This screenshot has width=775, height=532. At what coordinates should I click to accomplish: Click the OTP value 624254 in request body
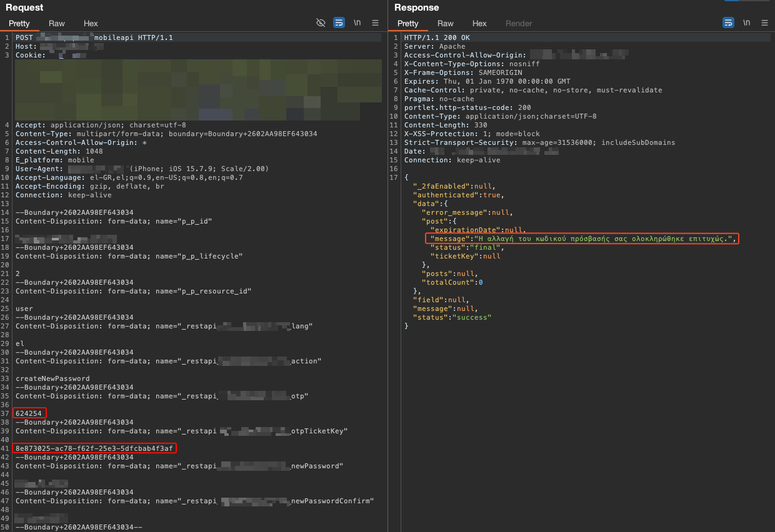point(29,413)
